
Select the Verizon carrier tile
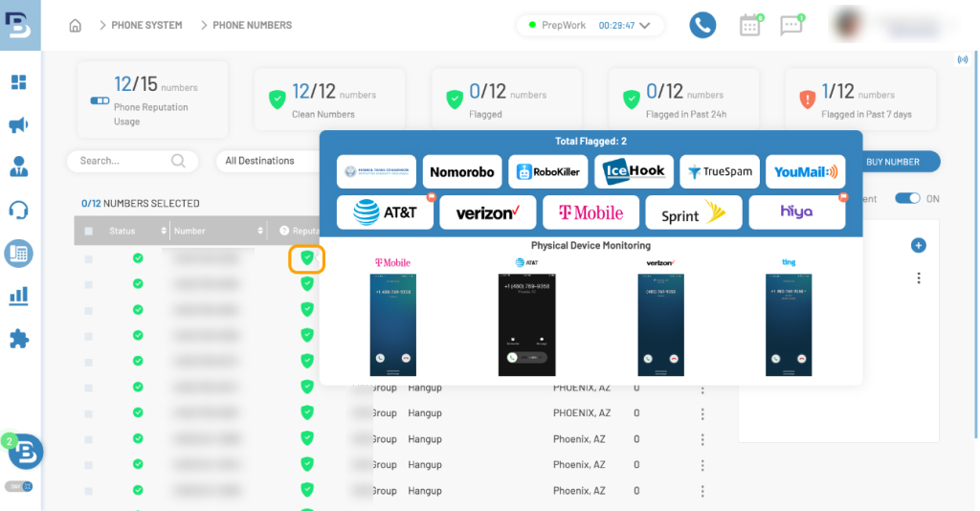[487, 212]
